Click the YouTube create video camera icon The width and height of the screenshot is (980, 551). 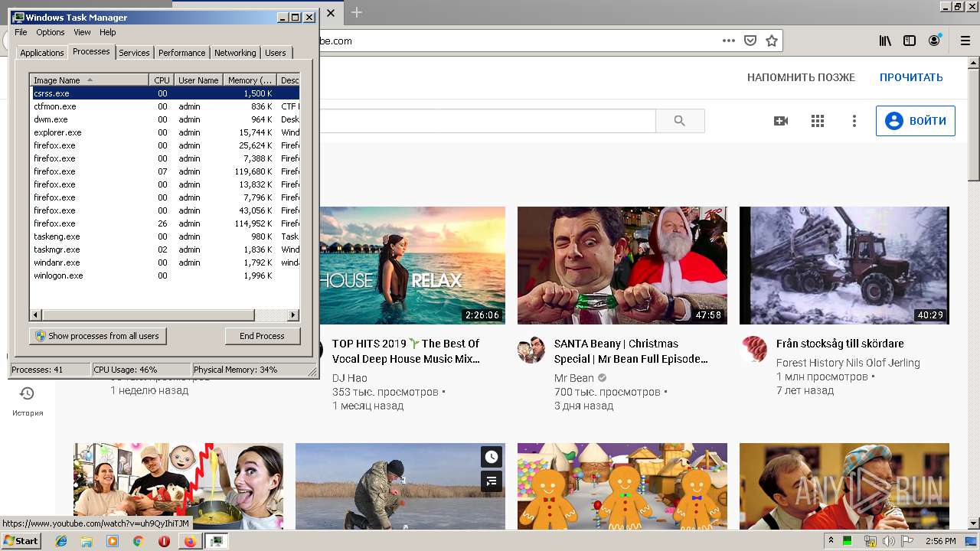[x=781, y=121]
